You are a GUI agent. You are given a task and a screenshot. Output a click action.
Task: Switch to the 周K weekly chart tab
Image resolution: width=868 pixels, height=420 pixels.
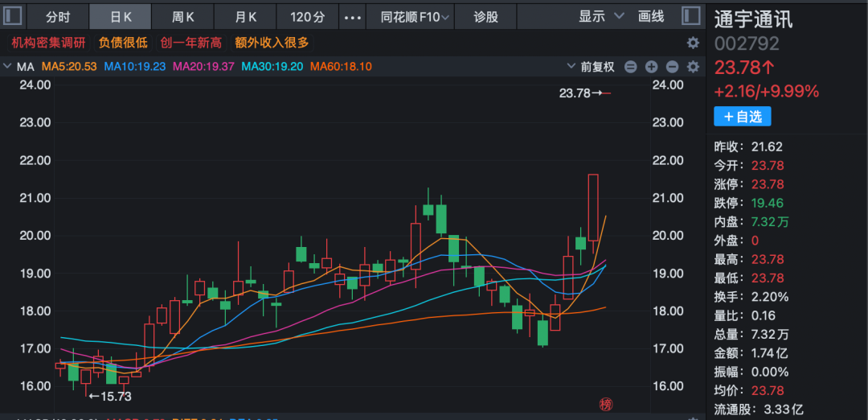point(183,16)
